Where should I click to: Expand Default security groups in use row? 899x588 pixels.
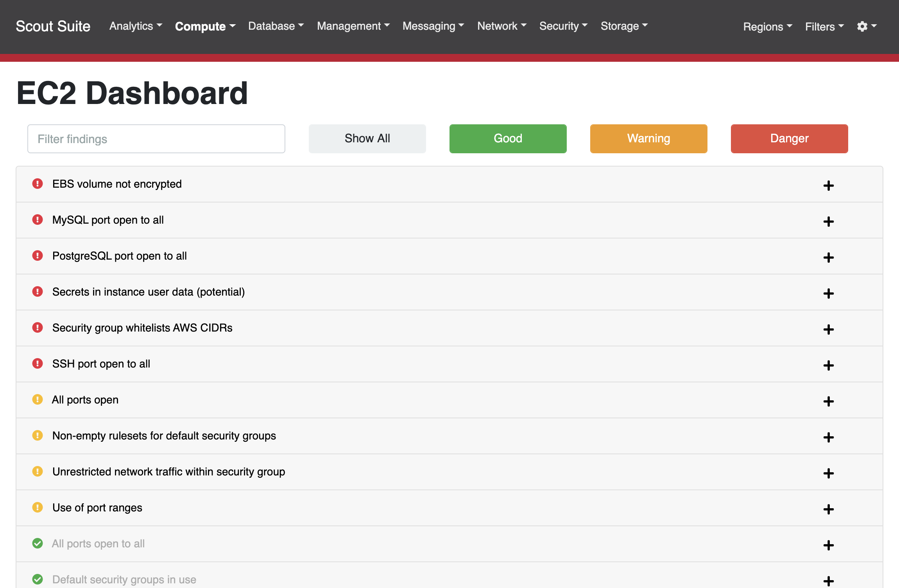click(x=828, y=581)
